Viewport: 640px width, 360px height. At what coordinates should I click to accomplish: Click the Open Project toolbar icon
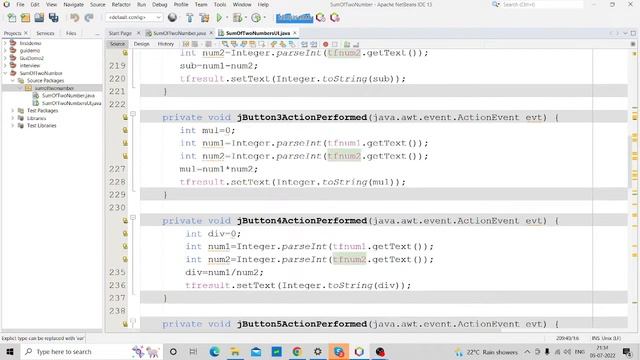click(39, 18)
